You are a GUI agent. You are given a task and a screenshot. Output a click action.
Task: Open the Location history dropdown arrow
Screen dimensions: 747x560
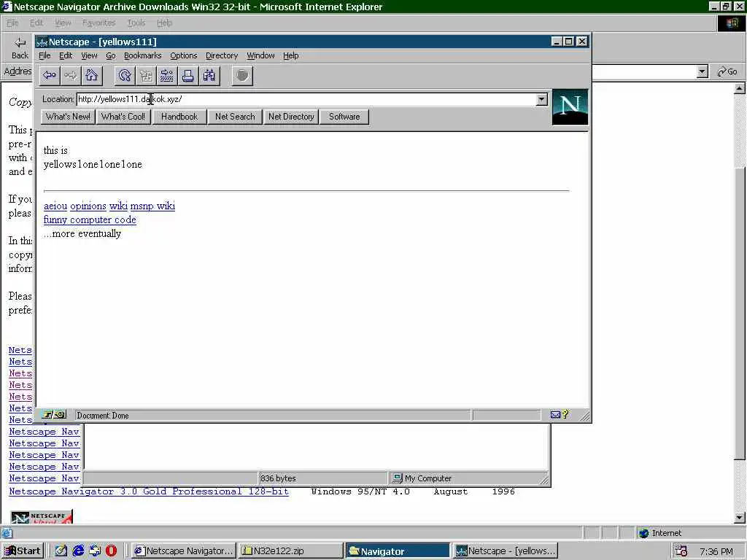[x=542, y=99]
